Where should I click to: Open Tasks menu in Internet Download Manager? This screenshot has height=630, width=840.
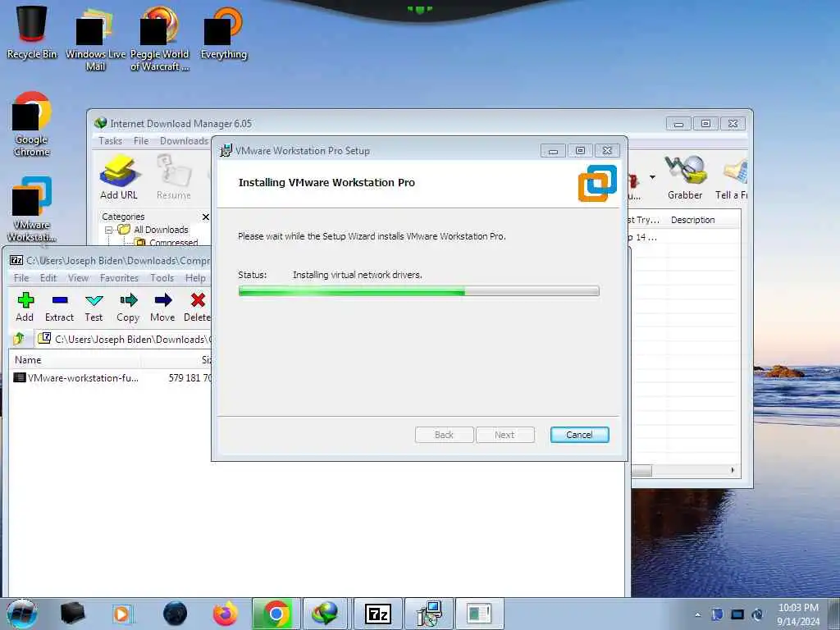point(111,140)
